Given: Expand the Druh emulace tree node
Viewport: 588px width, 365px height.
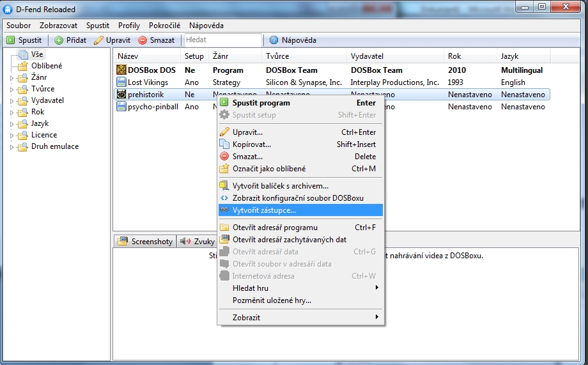Looking at the screenshot, I should (12, 147).
